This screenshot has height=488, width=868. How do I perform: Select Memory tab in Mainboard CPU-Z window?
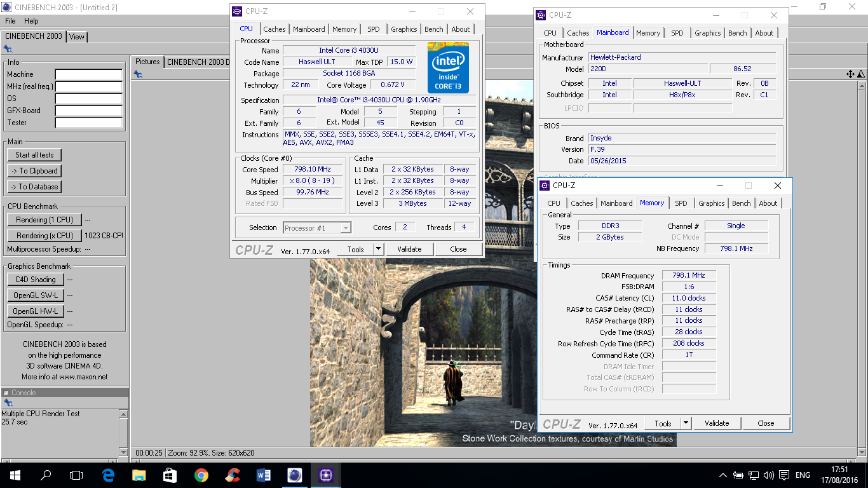pyautogui.click(x=648, y=33)
